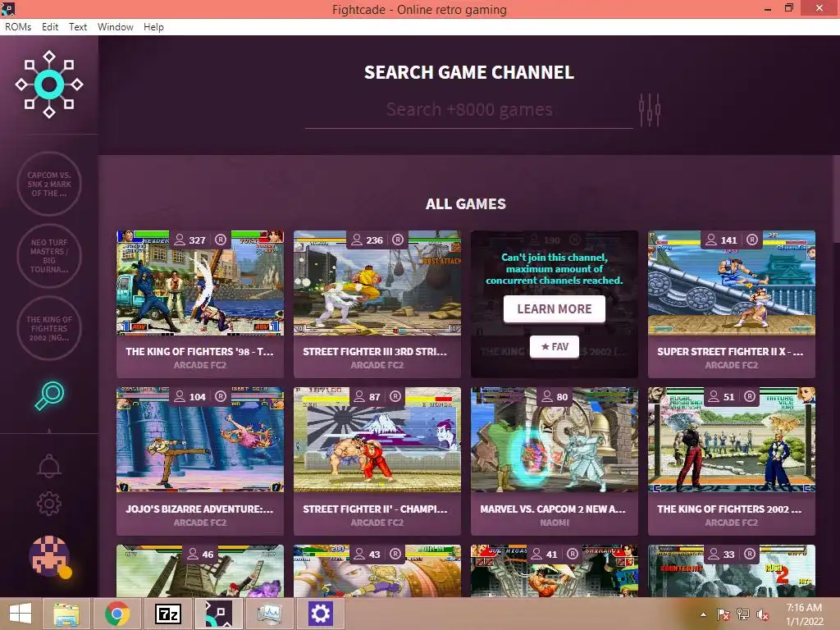Screen dimensions: 840x630
Task: Open Street Fighter III 3rd Strike card
Action: [x=377, y=304]
